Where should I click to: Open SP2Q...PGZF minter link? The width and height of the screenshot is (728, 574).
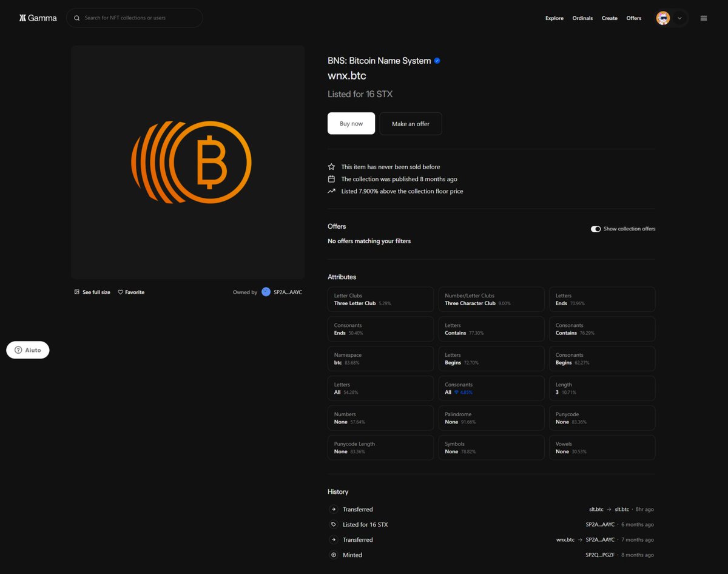600,555
